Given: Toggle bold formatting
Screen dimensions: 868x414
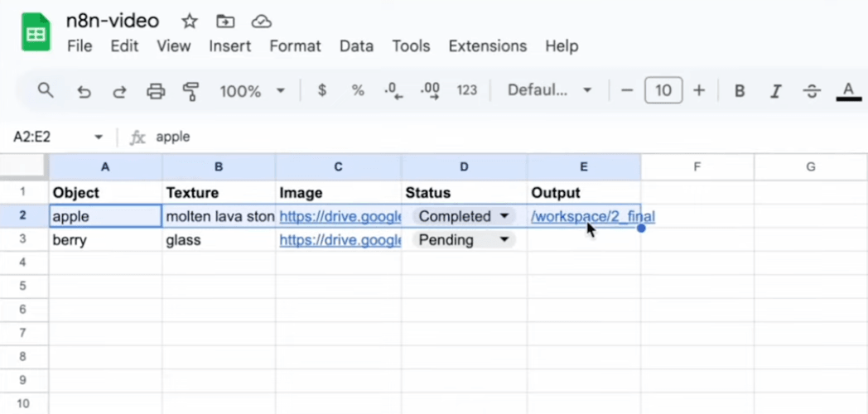Looking at the screenshot, I should coord(740,91).
